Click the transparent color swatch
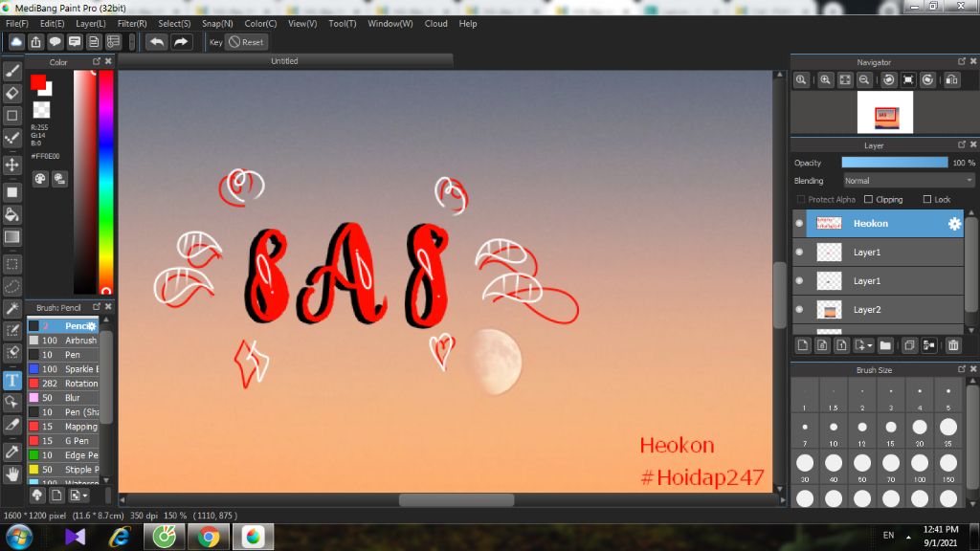The image size is (980, 551). point(41,110)
